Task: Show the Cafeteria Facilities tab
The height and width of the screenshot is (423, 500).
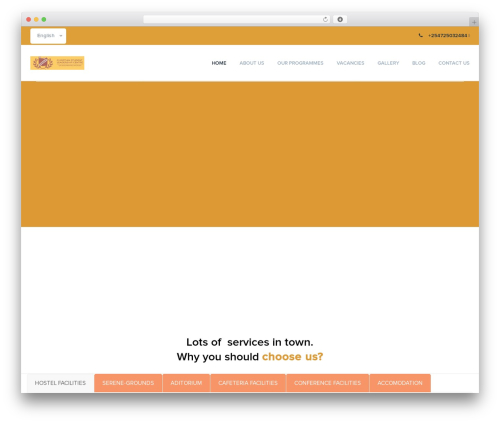Action: click(248, 383)
